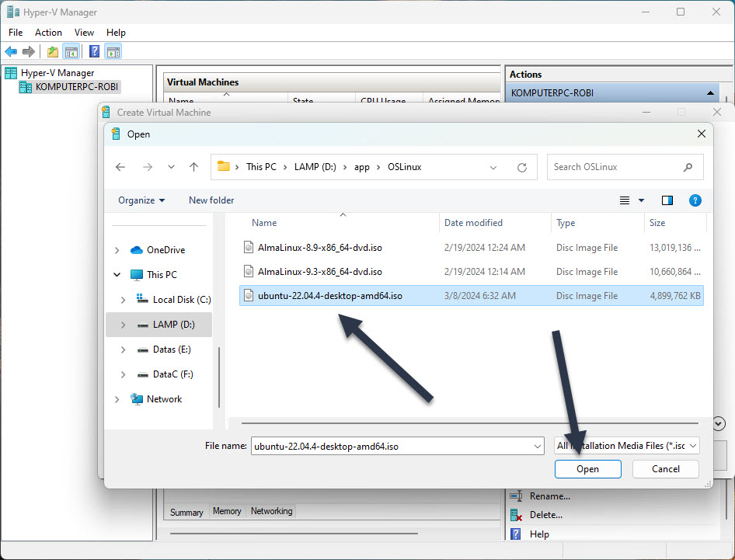Collapse the This PC tree node

pyautogui.click(x=117, y=274)
